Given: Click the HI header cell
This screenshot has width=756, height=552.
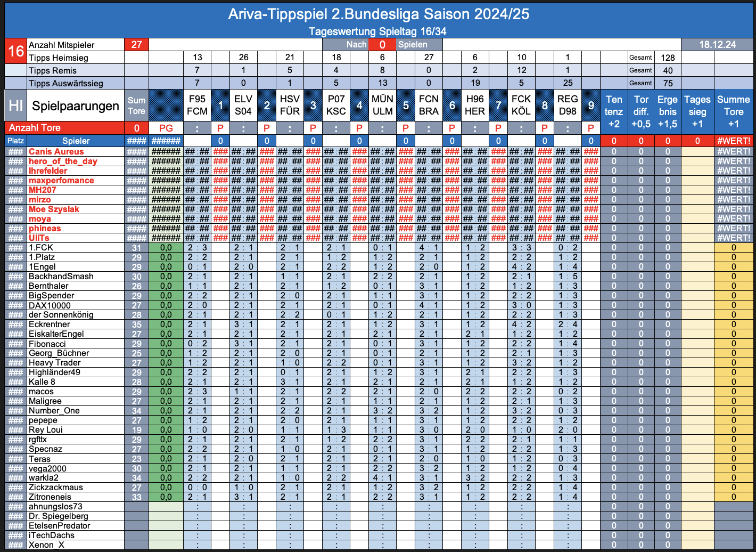Looking at the screenshot, I should coord(16,105).
